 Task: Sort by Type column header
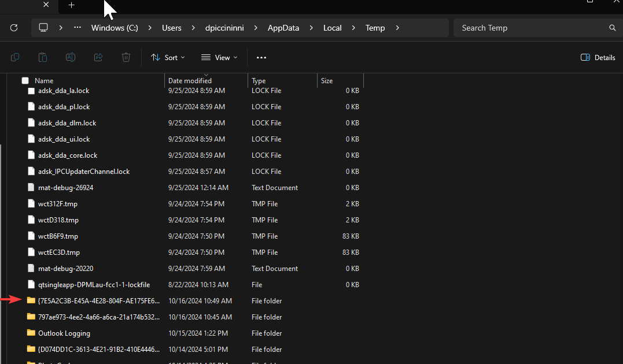259,80
